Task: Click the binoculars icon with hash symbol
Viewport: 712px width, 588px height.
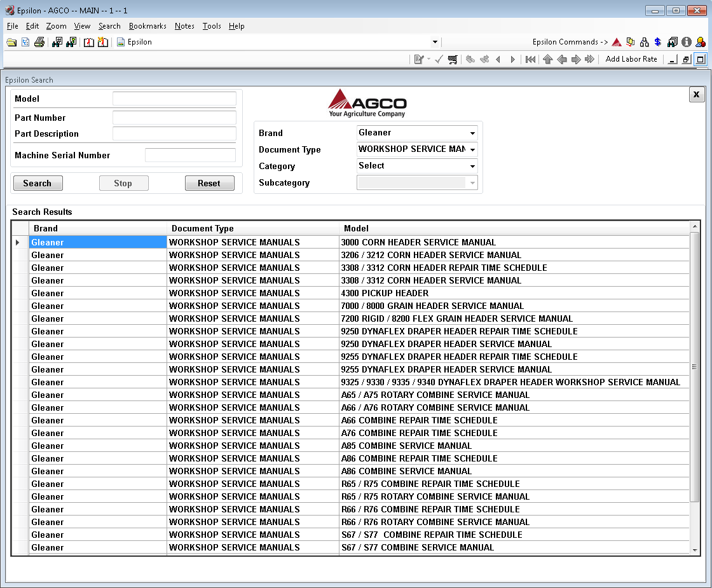Action: 57,42
